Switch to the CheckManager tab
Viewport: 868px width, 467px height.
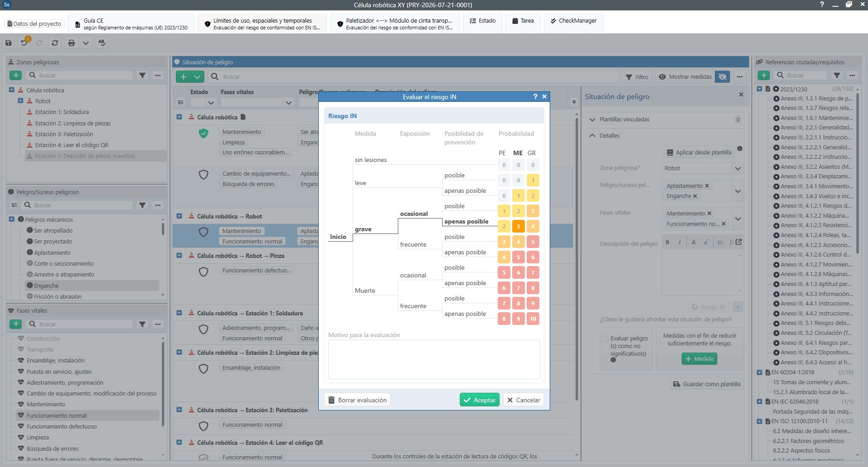[x=573, y=21]
